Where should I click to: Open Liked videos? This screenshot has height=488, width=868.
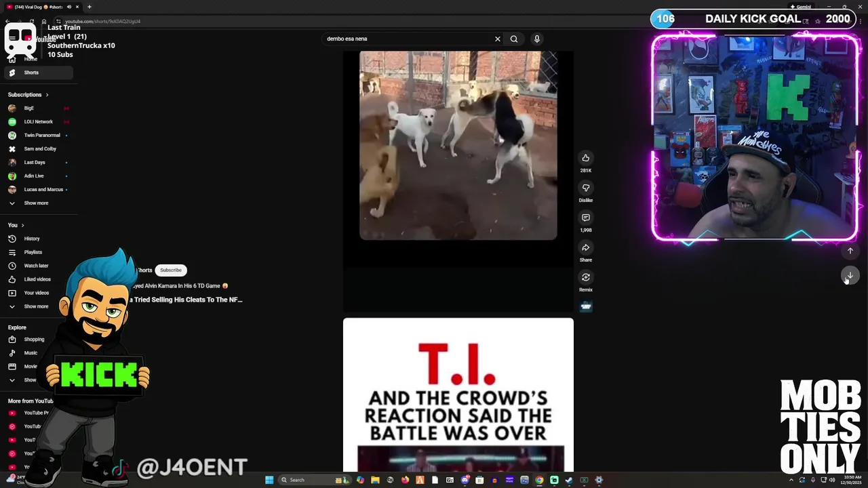point(38,279)
